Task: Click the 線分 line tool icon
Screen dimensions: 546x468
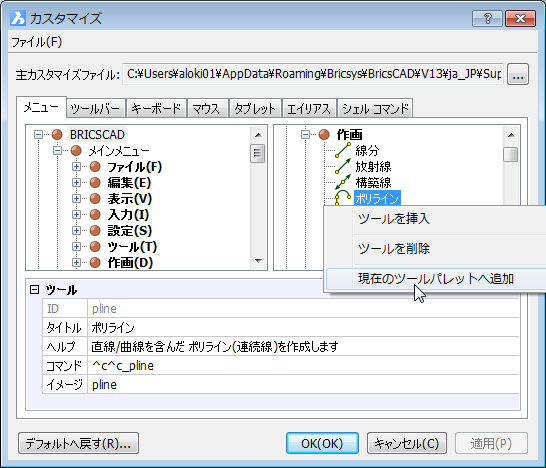Action: pos(343,150)
